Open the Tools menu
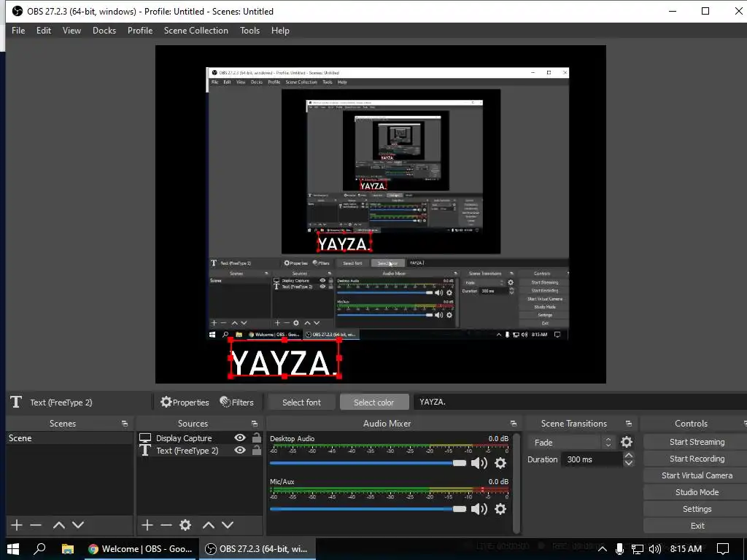 coord(249,31)
